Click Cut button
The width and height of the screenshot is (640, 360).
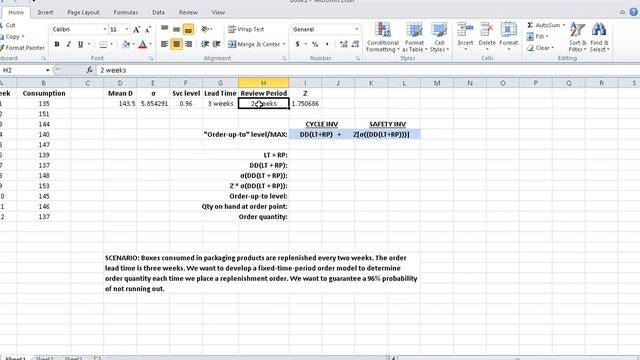8,25
